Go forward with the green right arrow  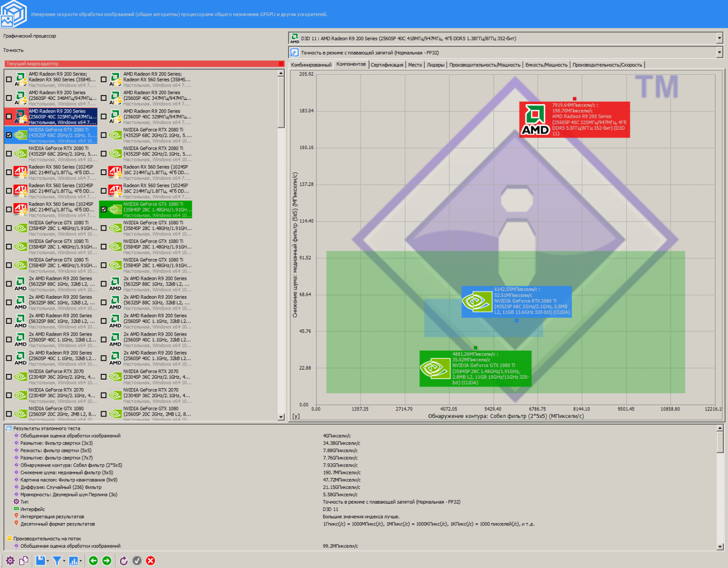[x=107, y=561]
